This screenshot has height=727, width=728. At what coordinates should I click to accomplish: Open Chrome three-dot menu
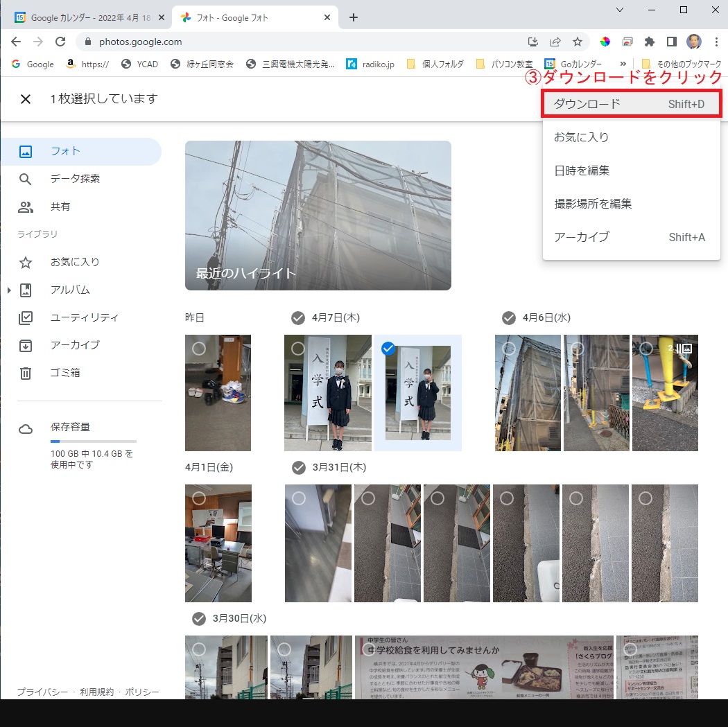click(717, 42)
